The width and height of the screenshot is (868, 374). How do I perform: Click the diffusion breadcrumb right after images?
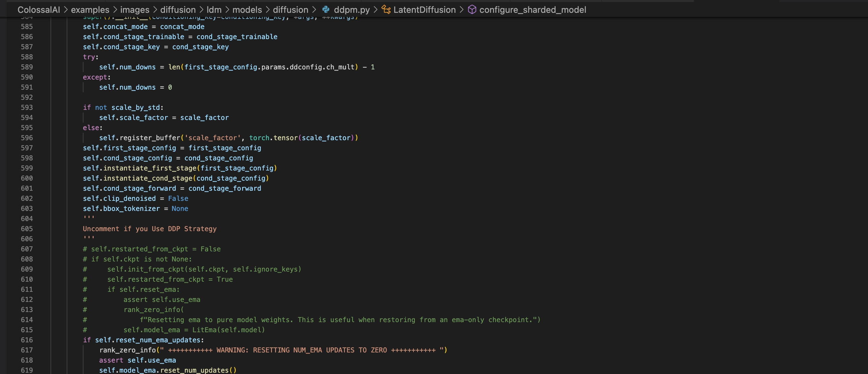tap(177, 9)
